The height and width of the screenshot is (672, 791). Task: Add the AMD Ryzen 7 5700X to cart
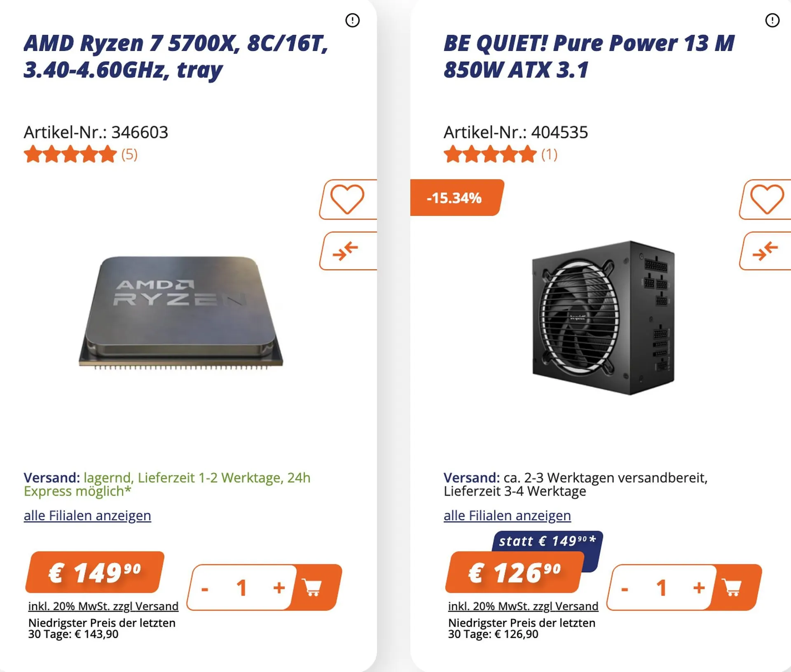(x=314, y=587)
